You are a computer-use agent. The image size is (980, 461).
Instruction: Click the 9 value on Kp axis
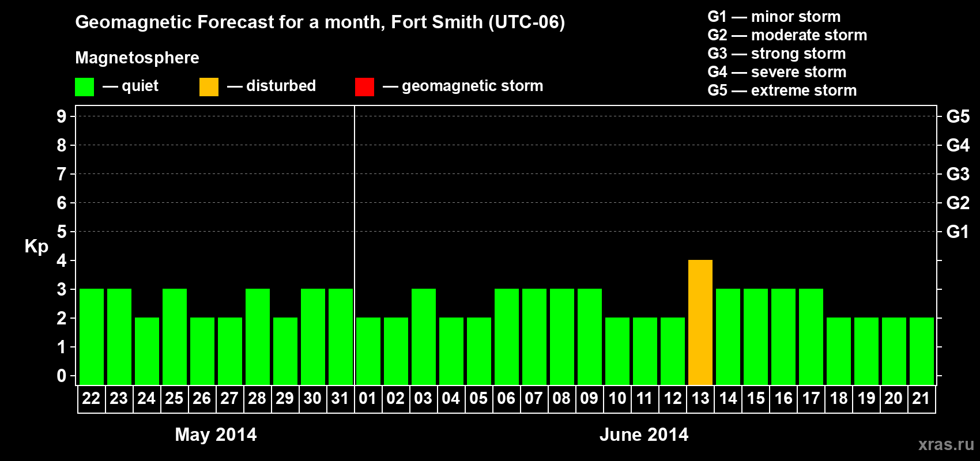coord(62,116)
